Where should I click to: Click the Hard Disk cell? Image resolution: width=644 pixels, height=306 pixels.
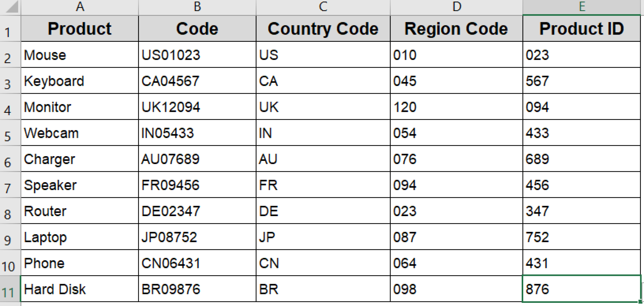[x=80, y=289]
